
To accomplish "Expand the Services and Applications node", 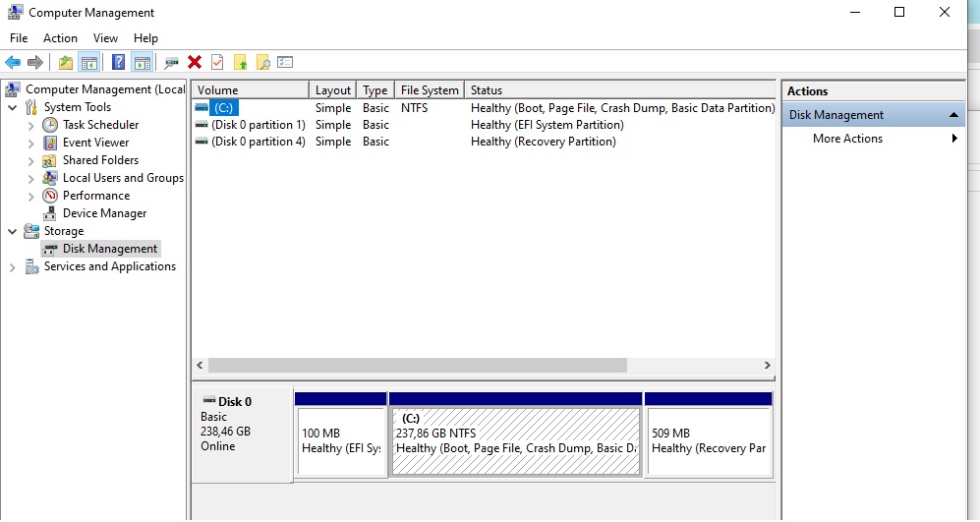I will (x=12, y=267).
